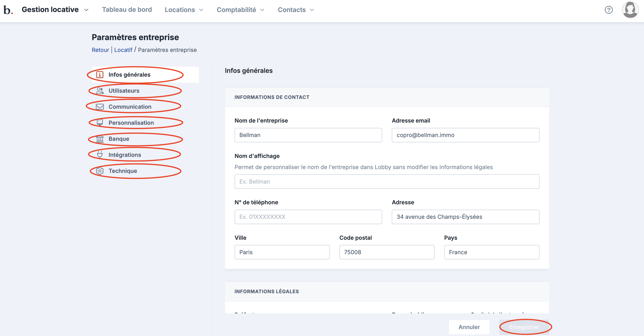Go to Tableau de bord
This screenshot has width=644, height=336.
[127, 10]
